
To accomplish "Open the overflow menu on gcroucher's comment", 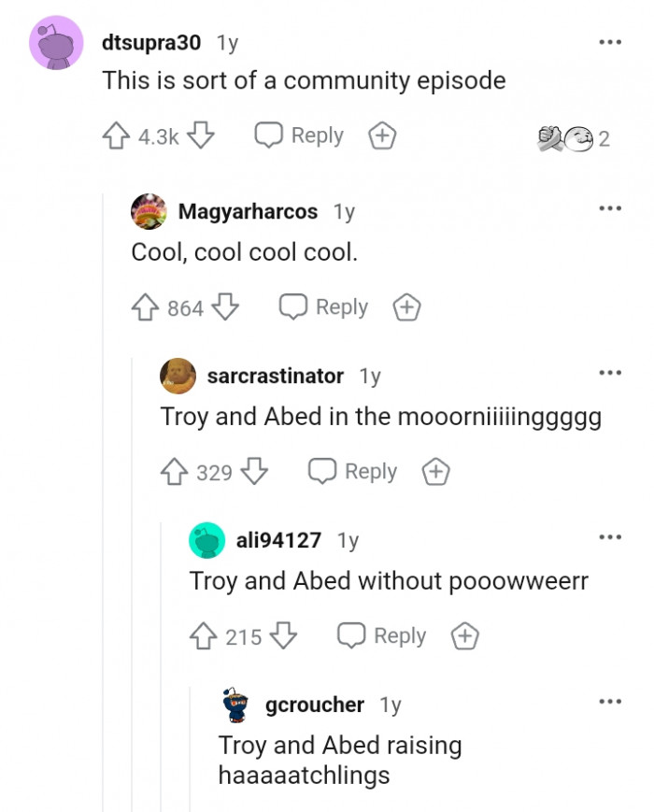I will [609, 700].
